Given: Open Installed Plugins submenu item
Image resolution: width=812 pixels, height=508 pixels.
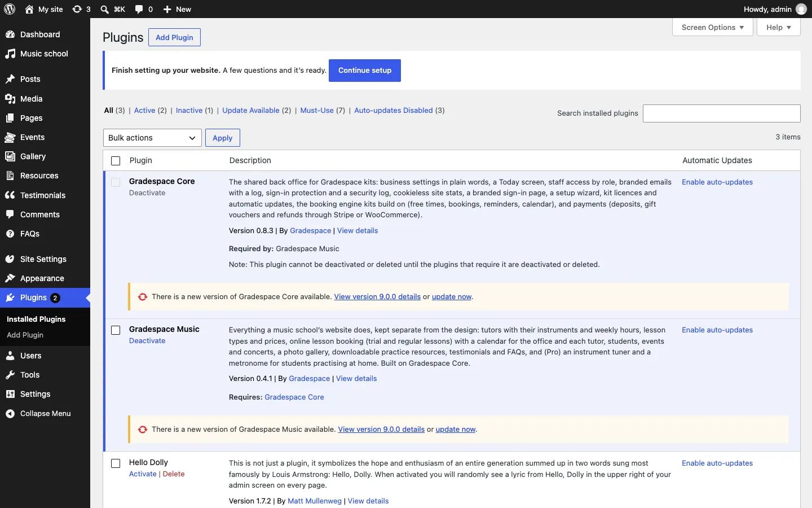Looking at the screenshot, I should point(36,319).
